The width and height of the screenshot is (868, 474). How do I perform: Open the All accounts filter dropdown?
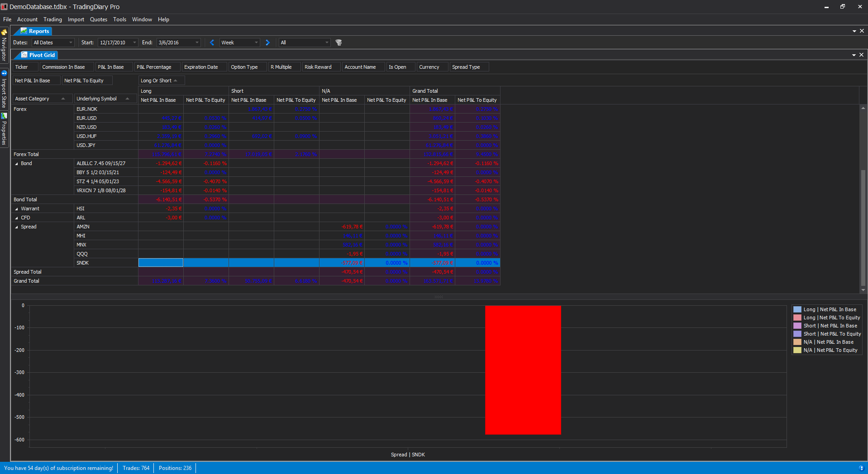(x=327, y=43)
